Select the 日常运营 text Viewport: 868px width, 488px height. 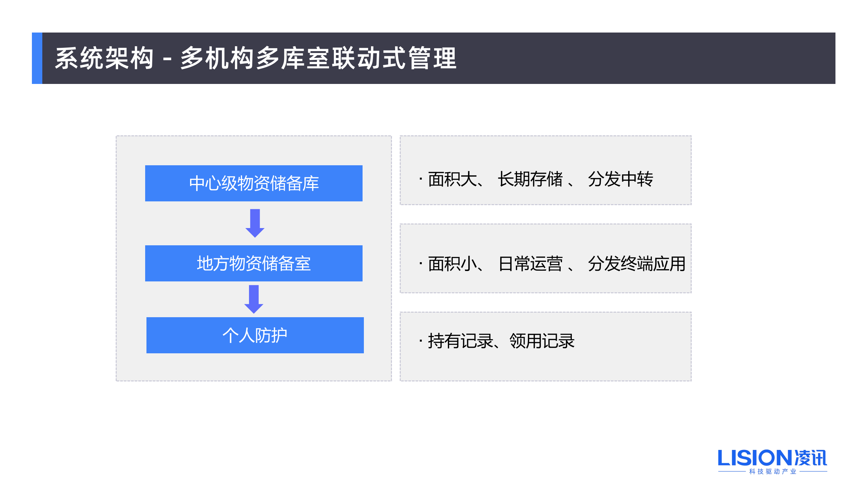pyautogui.click(x=530, y=264)
